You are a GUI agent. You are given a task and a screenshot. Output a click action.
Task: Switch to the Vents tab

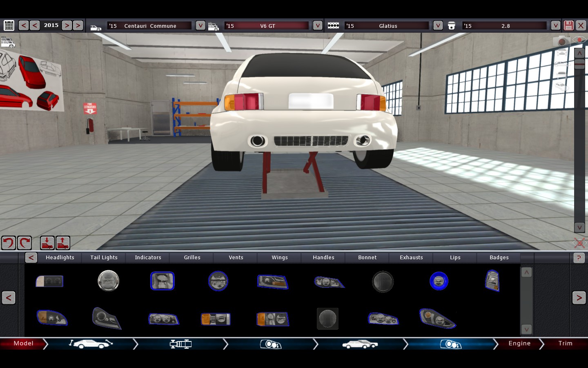(236, 258)
